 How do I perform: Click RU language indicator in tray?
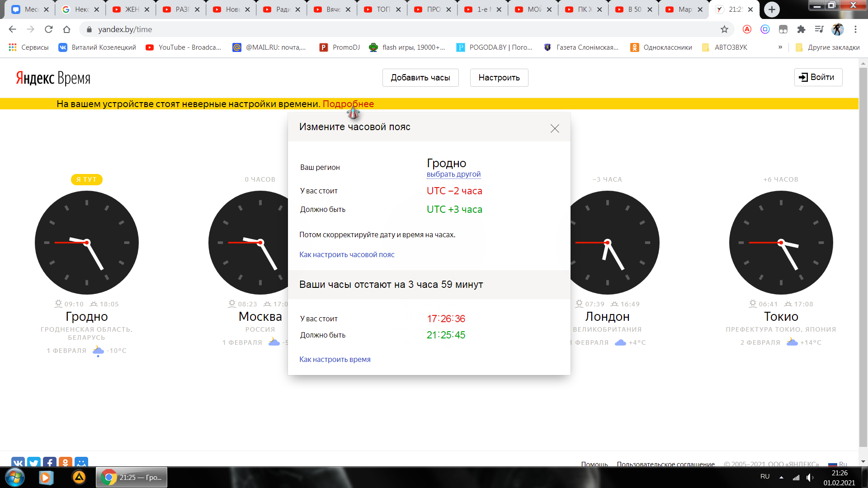coord(765,477)
